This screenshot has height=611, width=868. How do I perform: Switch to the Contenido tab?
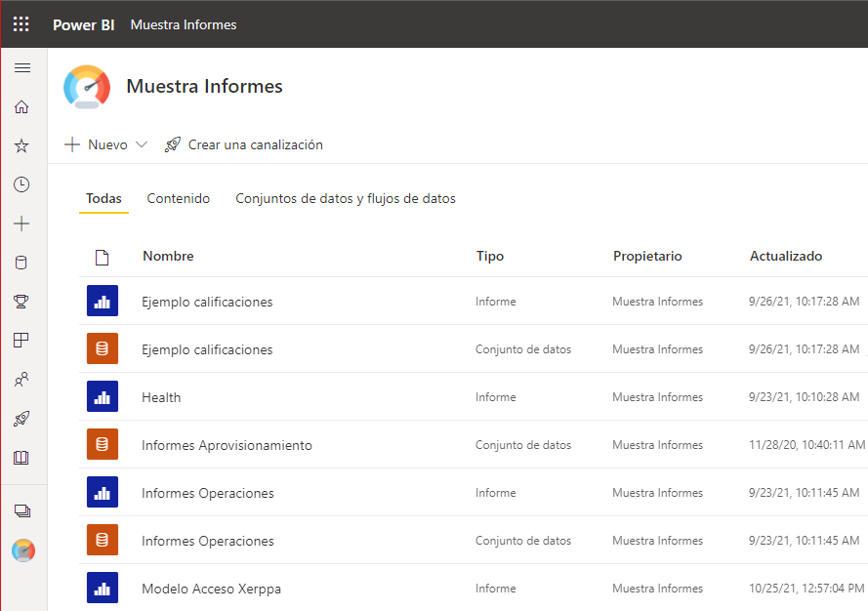179,199
